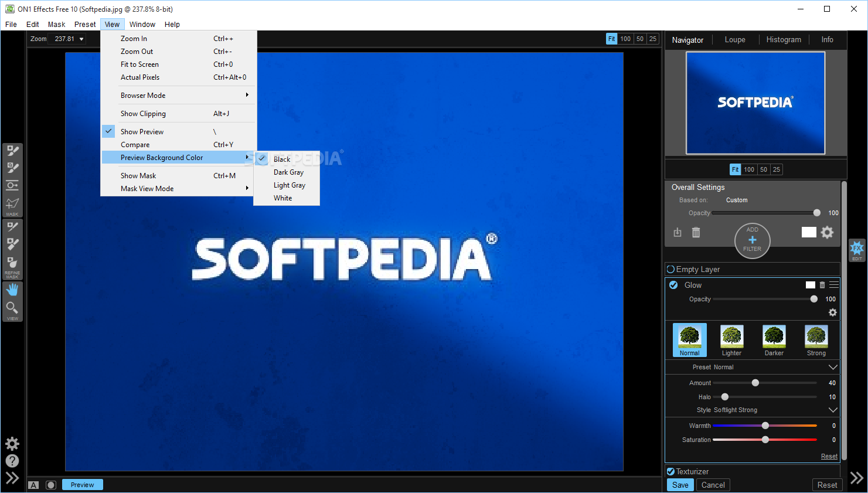
Task: Select the Zoom magnifier tool
Action: 12,308
